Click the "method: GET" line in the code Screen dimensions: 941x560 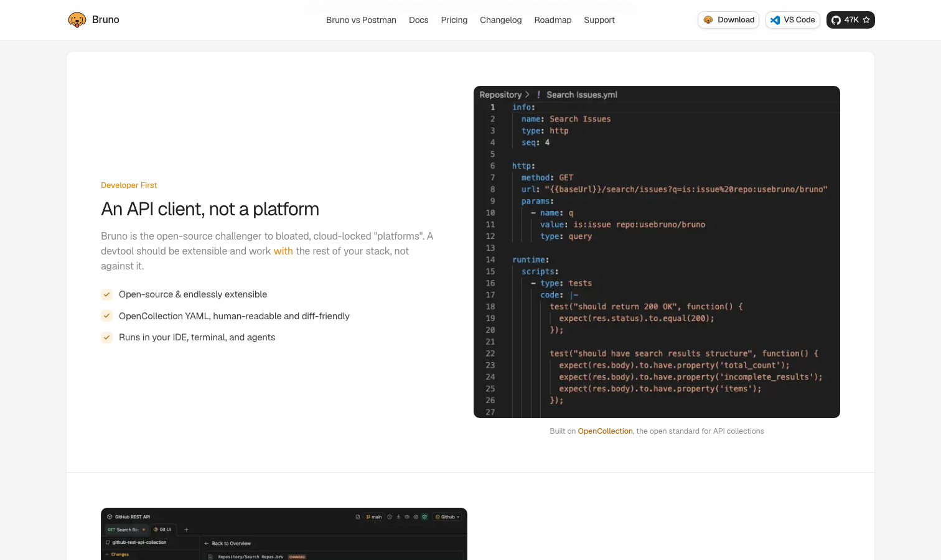pos(547,178)
